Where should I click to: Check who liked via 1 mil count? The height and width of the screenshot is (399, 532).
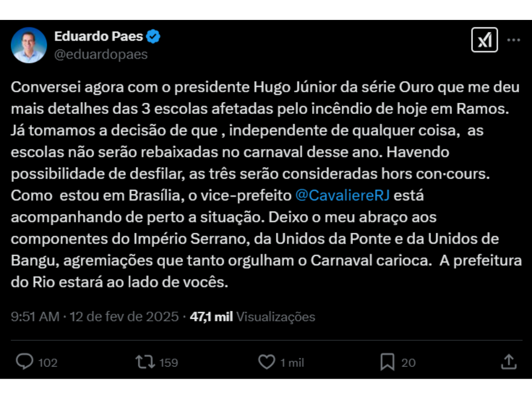[292, 362]
